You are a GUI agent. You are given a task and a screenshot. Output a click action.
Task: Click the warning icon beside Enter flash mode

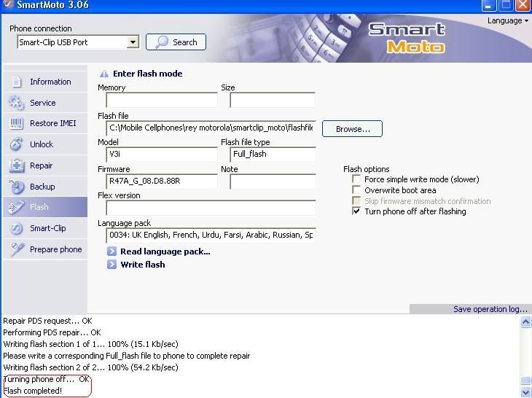click(x=103, y=74)
